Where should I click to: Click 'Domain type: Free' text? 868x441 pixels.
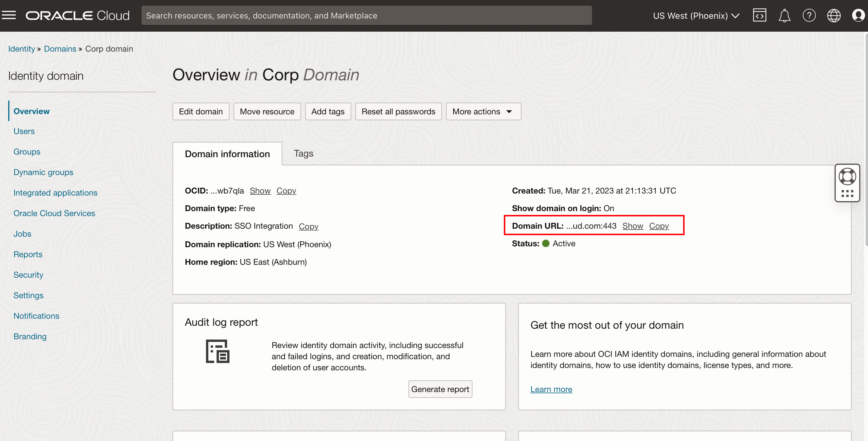220,208
